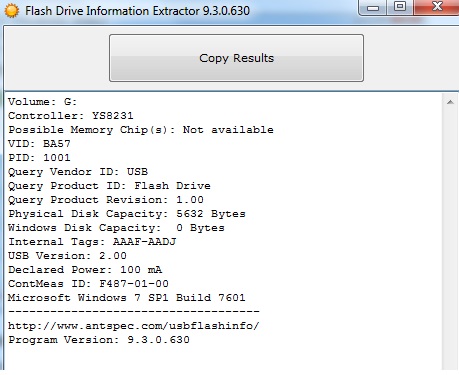The height and width of the screenshot is (375, 459).
Task: Click the antspec.com usbflashinfo URL text
Action: tap(134, 326)
